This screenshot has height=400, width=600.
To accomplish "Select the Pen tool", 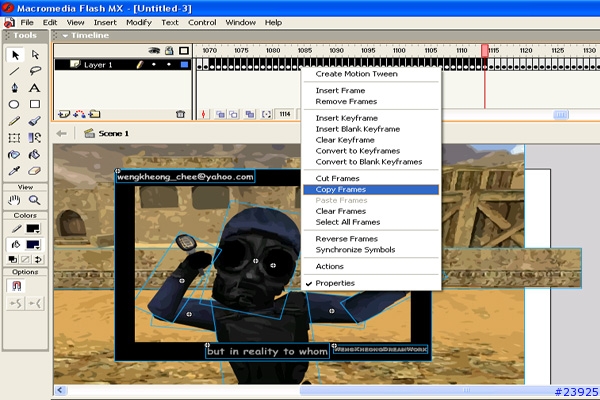I will point(15,88).
